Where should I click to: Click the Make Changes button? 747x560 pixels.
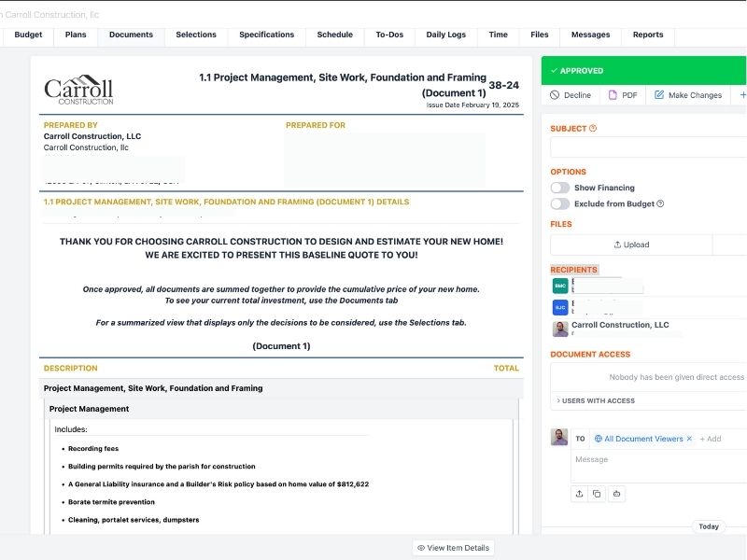point(688,95)
